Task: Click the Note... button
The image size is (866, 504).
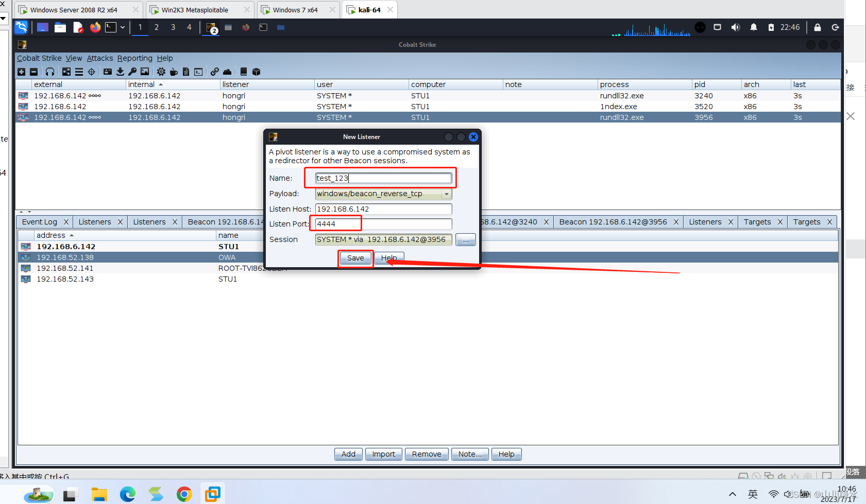Action: click(x=470, y=454)
